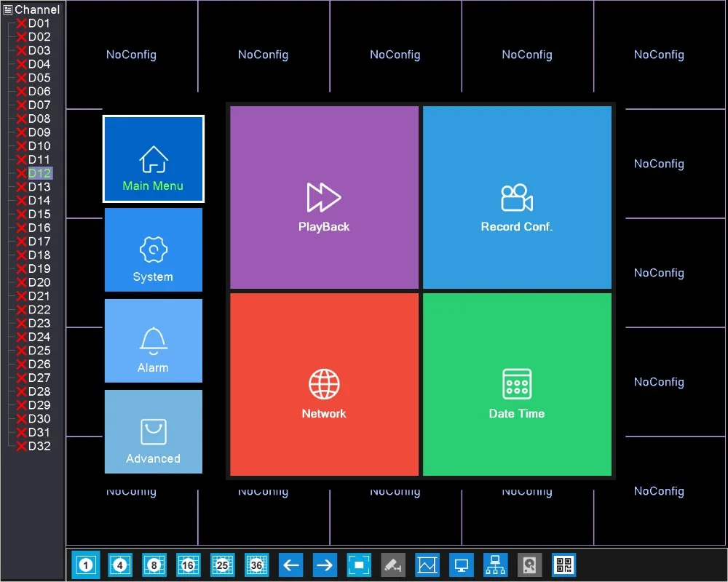Viewport: 728px width, 582px height.
Task: Go to previous page with left arrow
Action: coord(290,565)
